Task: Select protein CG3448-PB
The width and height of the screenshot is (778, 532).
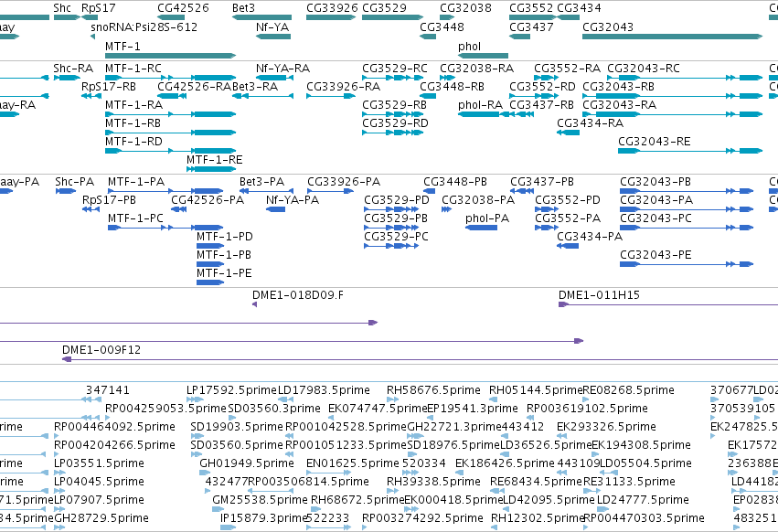Action: [429, 191]
